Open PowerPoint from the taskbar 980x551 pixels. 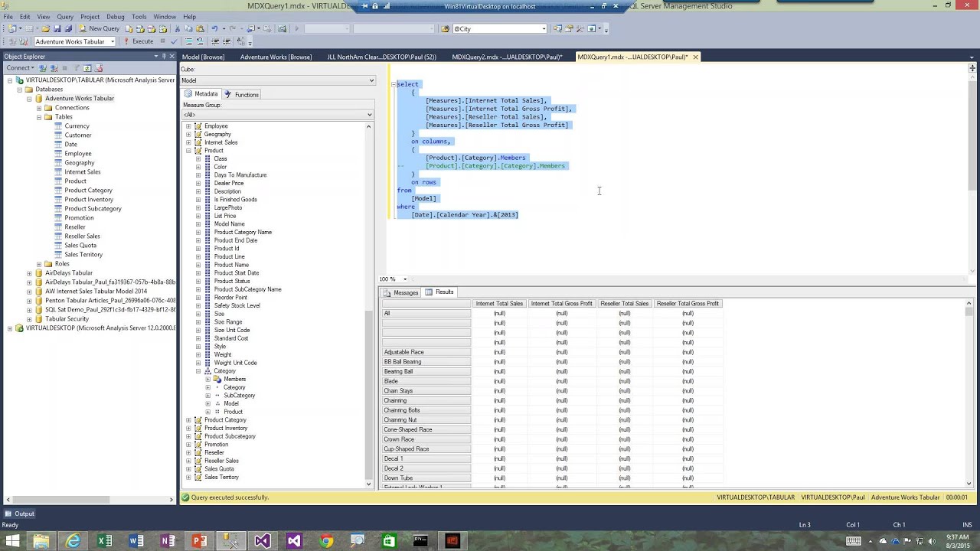point(198,541)
